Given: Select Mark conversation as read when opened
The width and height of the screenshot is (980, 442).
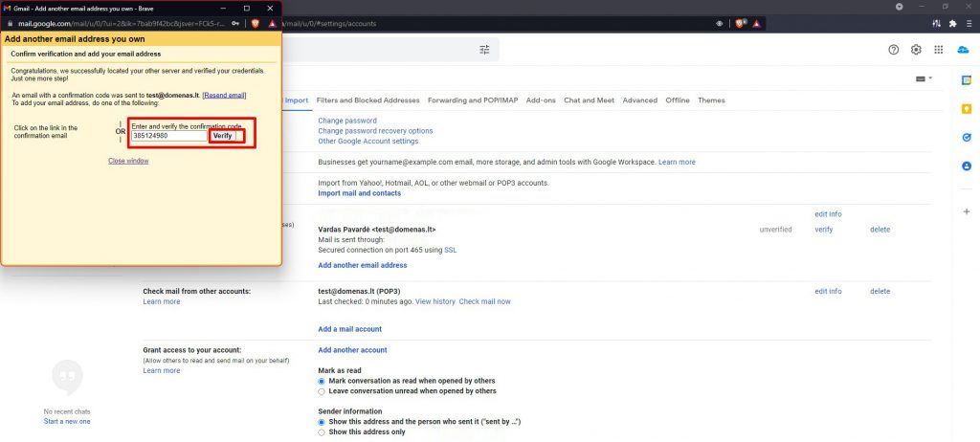Looking at the screenshot, I should click(322, 381).
